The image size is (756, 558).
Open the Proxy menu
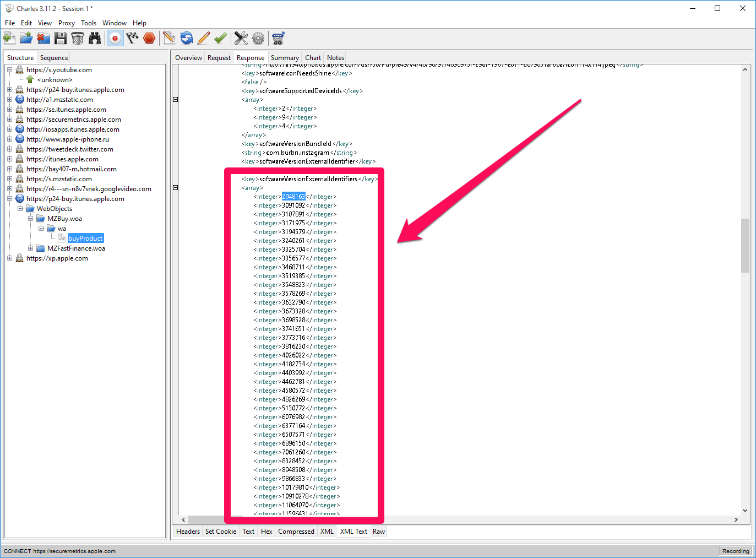click(x=66, y=23)
